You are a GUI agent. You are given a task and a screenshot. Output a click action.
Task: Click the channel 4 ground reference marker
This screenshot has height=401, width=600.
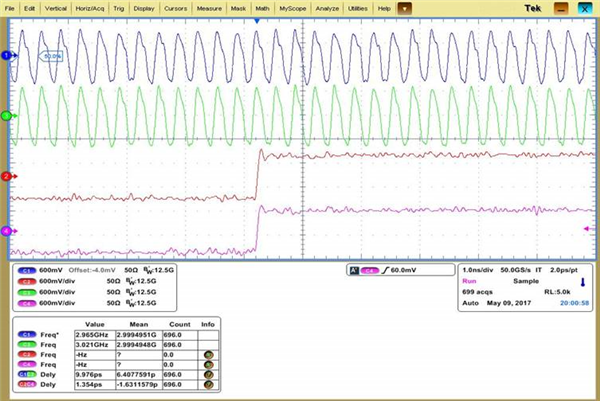tap(8, 231)
